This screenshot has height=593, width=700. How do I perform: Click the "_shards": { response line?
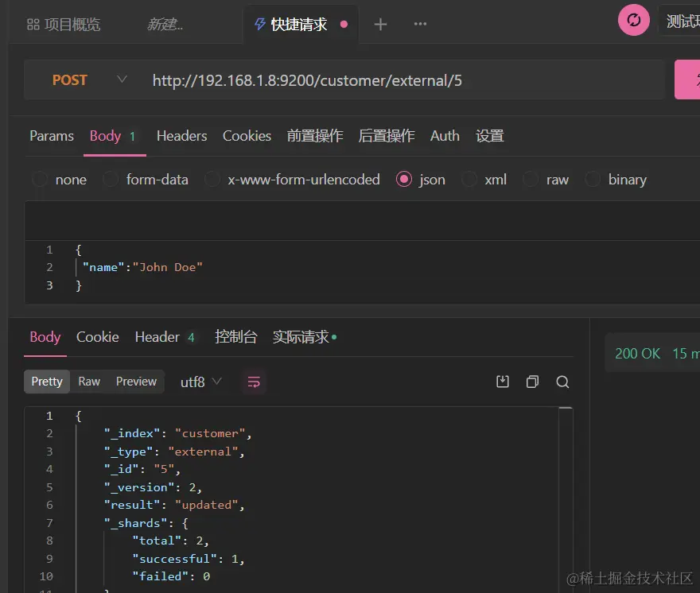click(x=146, y=523)
